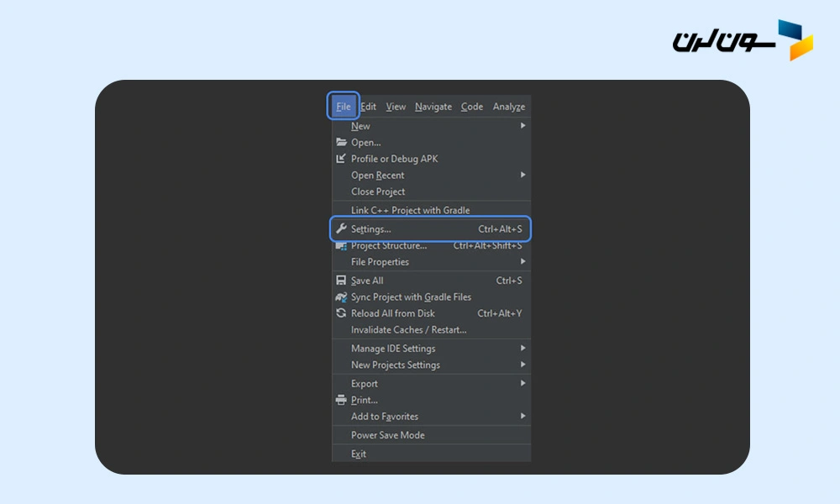Open the Navigate menu

(x=433, y=107)
